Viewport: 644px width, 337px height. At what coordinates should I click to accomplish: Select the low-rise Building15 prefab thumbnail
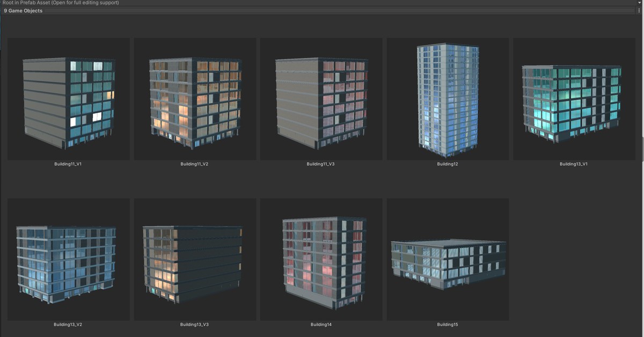(x=447, y=259)
